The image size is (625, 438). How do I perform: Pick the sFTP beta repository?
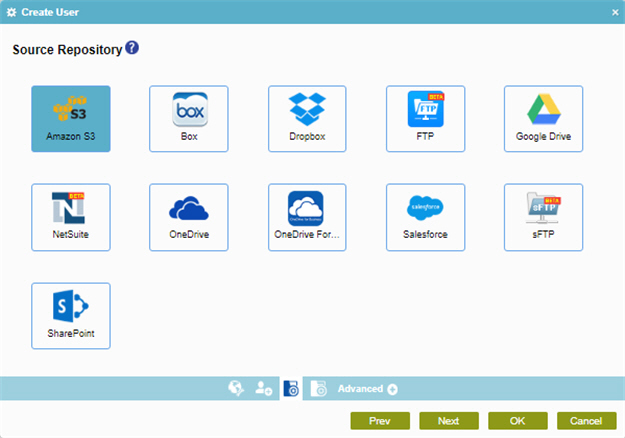tap(543, 217)
